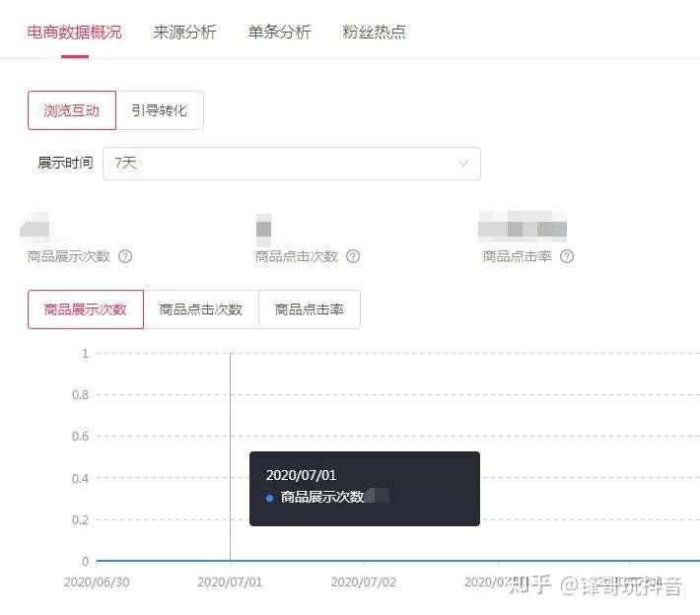Click the 0.8 y-axis value

[81, 395]
